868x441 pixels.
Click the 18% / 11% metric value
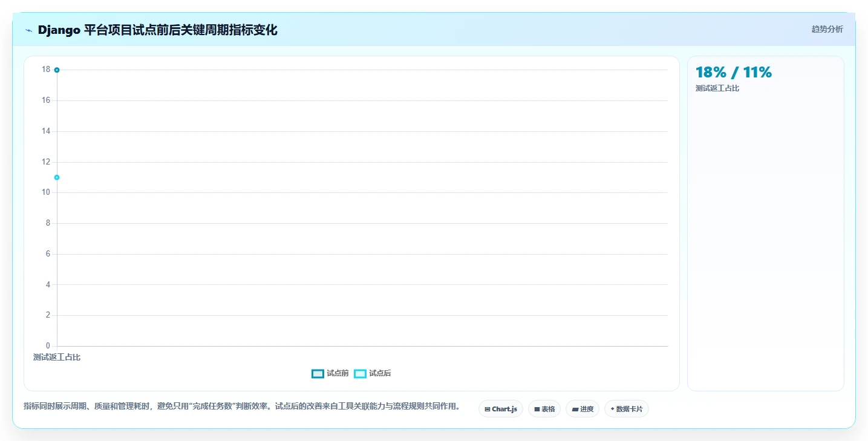[x=734, y=73]
